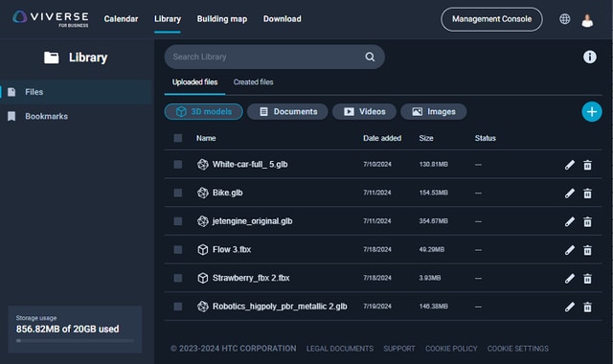Open the Legal Documents footer link
This screenshot has height=364, width=613.
pos(340,349)
